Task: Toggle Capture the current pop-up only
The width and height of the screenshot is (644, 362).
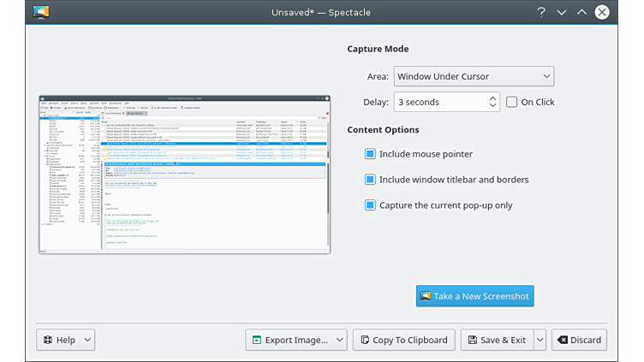Action: (x=370, y=205)
